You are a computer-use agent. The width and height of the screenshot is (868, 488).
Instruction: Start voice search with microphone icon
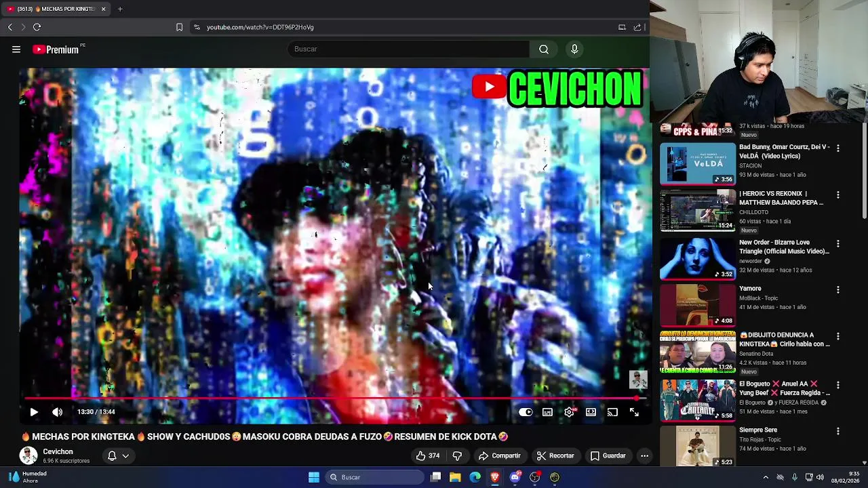click(x=574, y=49)
